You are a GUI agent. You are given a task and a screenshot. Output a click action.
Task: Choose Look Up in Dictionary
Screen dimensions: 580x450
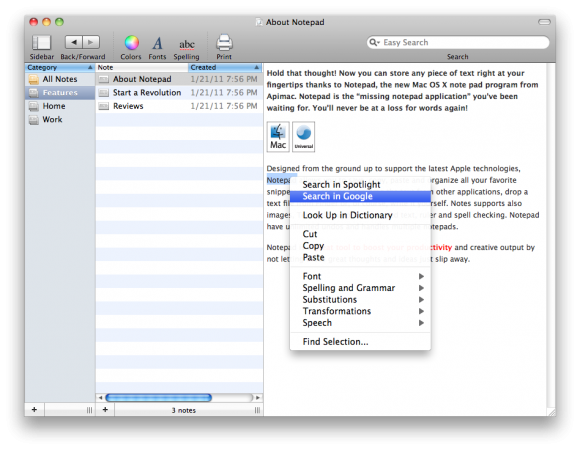click(360, 215)
